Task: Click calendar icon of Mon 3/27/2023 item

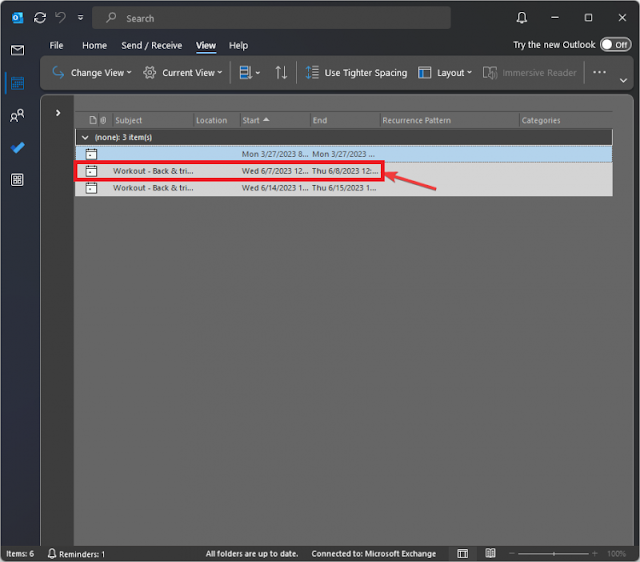Action: [91, 154]
